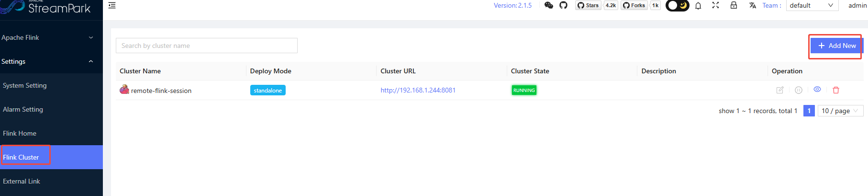Viewport: 868px width, 196px height.
Task: Click the GitHub Forks badge
Action: (x=634, y=5)
